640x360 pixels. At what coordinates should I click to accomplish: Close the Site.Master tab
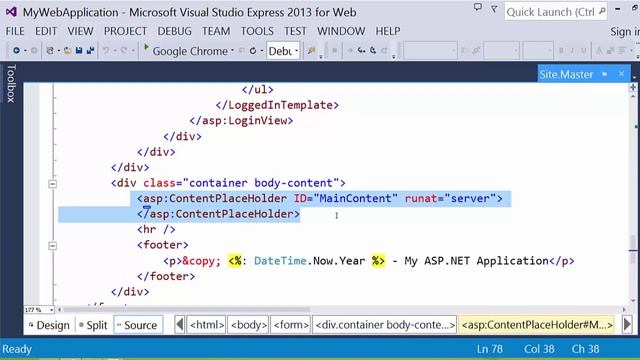coord(621,74)
